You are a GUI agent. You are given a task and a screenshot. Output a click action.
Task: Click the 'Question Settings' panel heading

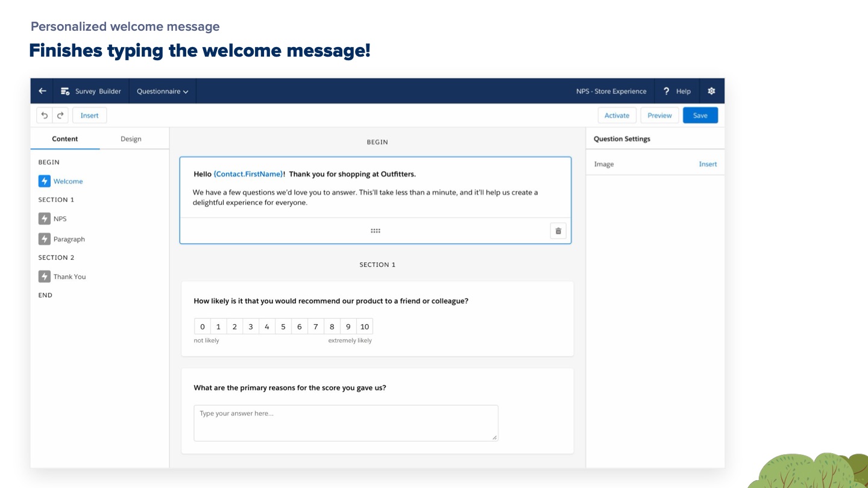click(622, 139)
